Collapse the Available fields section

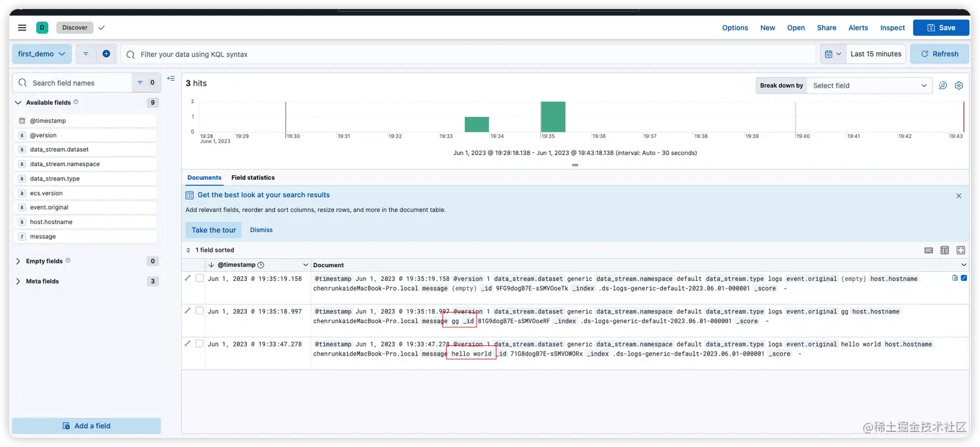[19, 103]
